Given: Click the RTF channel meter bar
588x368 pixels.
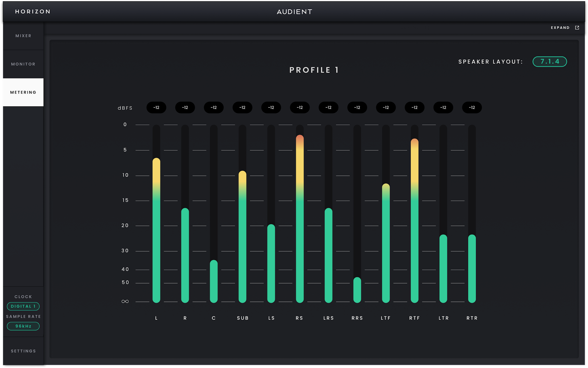Looking at the screenshot, I should (415, 214).
